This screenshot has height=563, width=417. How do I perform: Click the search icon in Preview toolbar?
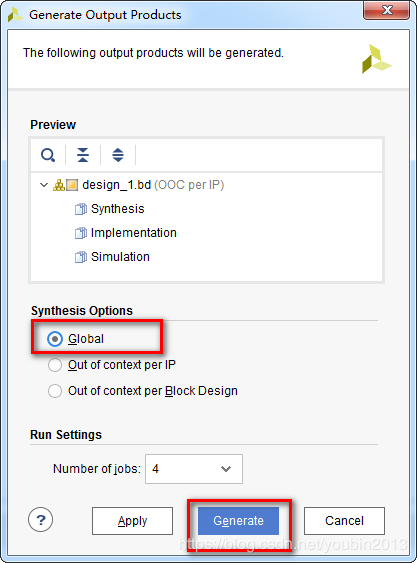pyautogui.click(x=48, y=155)
